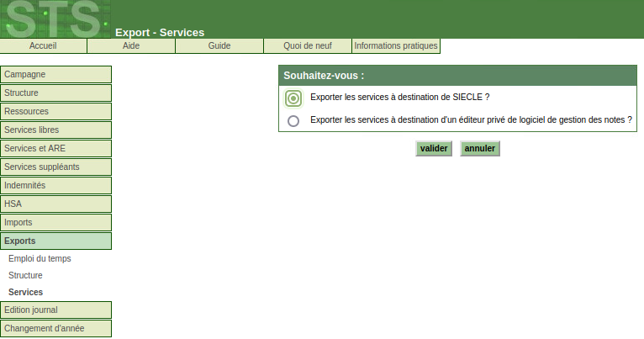Select private editor export radio option
This screenshot has height=339, width=644.
[293, 121]
